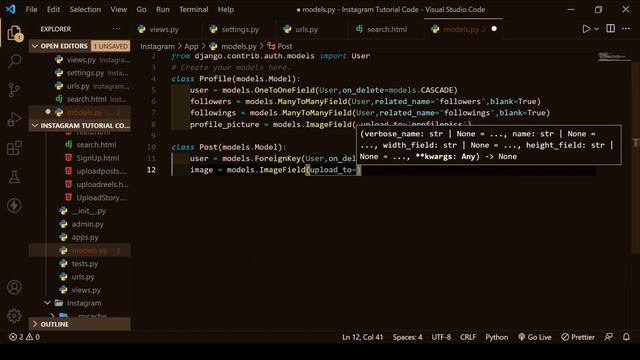640x360 pixels.
Task: Open run options dropdown arrow
Action: pos(597,29)
